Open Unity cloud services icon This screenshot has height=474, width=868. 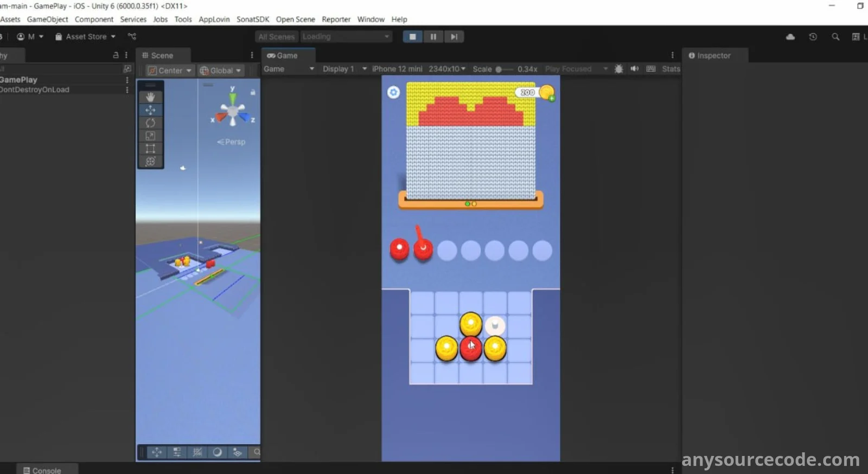(790, 37)
